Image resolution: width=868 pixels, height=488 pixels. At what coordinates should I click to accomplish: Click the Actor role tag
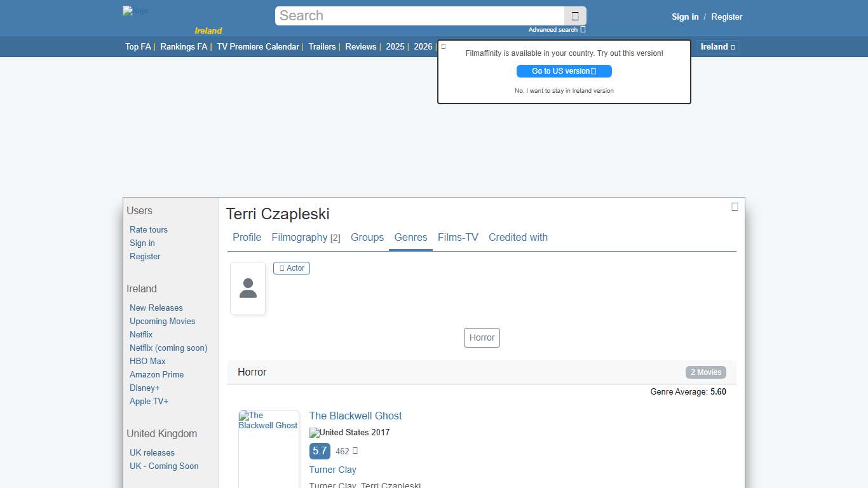pos(292,268)
